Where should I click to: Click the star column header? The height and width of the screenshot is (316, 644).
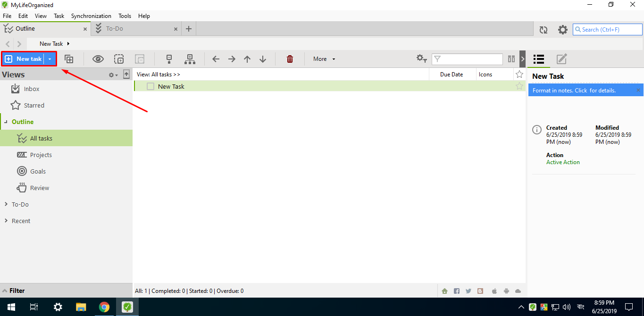(519, 74)
